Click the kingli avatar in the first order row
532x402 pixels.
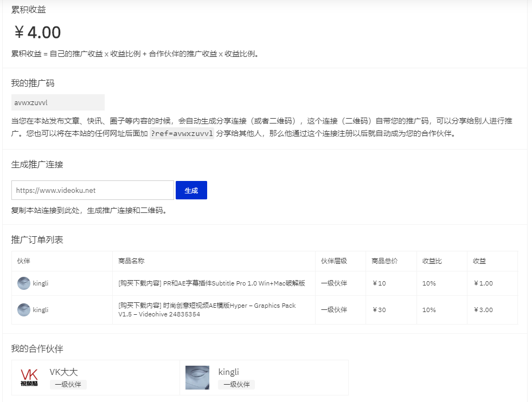23,283
